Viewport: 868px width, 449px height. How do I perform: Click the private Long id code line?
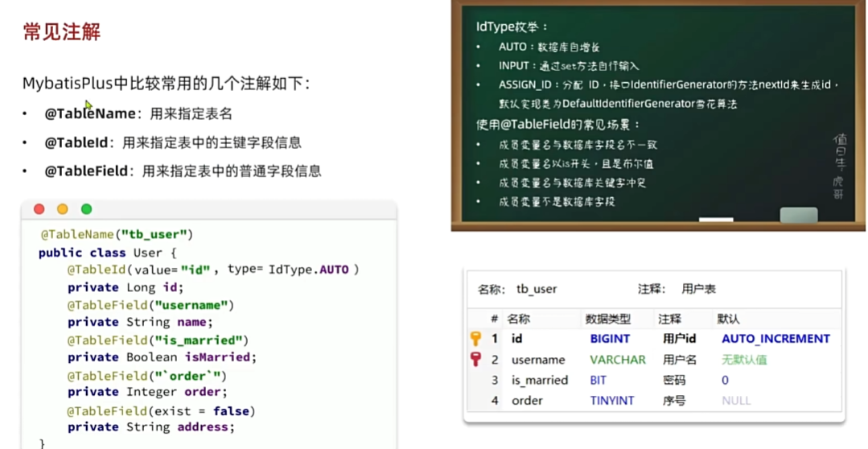[x=125, y=287]
